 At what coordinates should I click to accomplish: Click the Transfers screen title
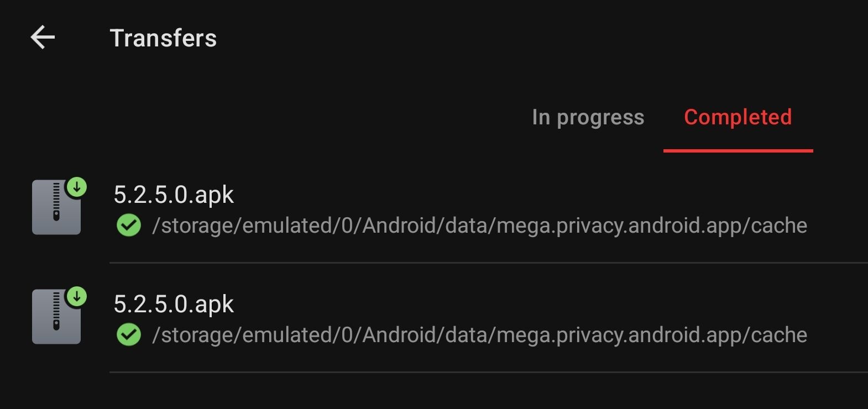pos(163,38)
